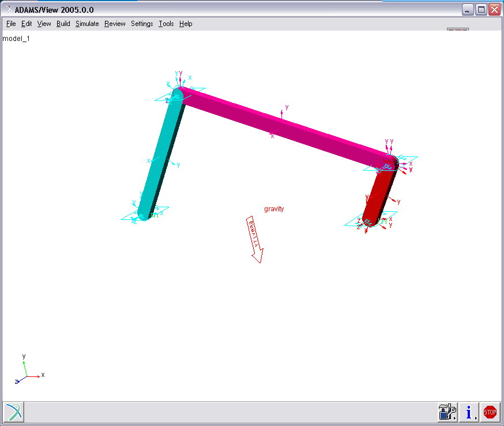504x426 pixels.
Task: Open the Settings menu
Action: 142,24
